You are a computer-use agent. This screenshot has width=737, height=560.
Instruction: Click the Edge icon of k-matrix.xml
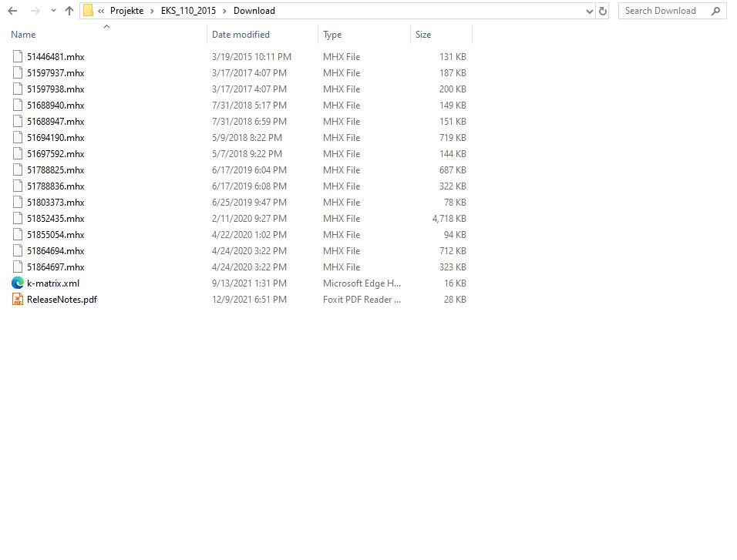tap(18, 283)
